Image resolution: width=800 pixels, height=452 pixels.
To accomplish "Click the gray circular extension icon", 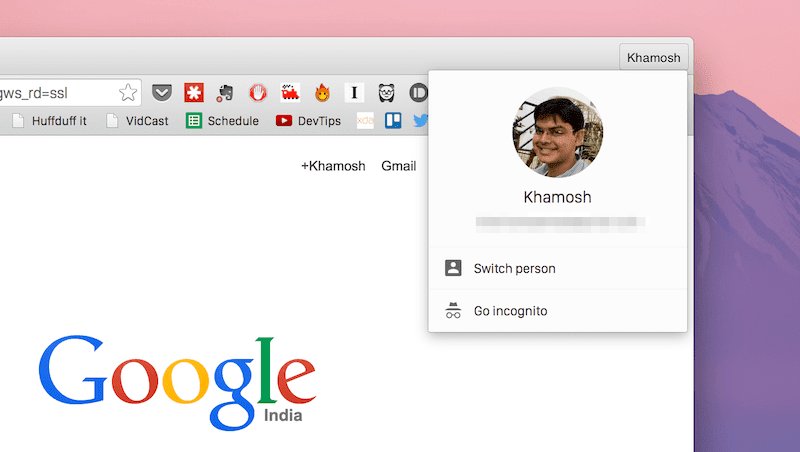I will (418, 93).
